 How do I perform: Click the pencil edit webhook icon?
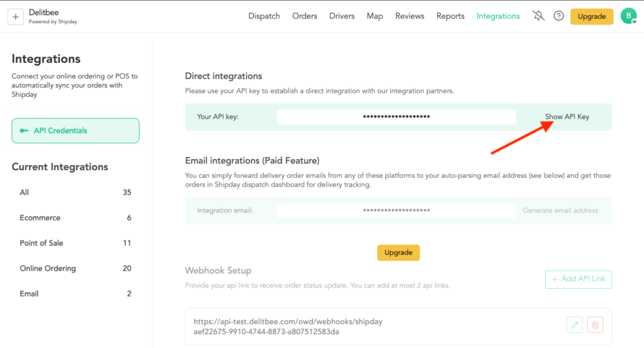coord(574,325)
